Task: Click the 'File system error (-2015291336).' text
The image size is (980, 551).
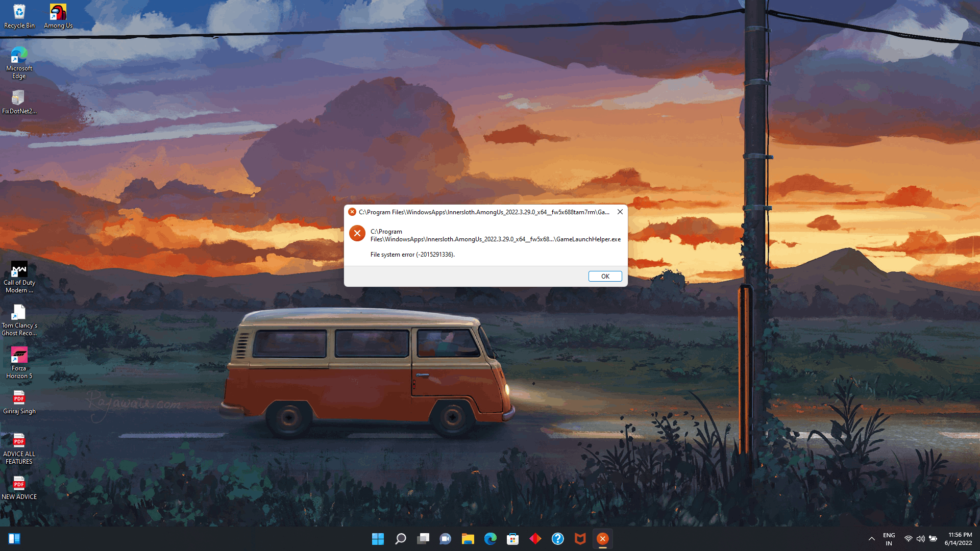Action: 412,255
